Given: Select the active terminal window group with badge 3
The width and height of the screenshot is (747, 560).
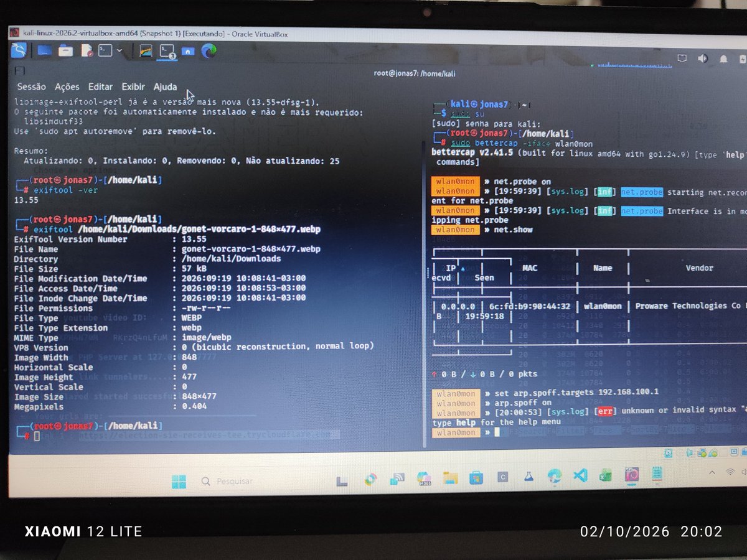Looking at the screenshot, I should 168,52.
